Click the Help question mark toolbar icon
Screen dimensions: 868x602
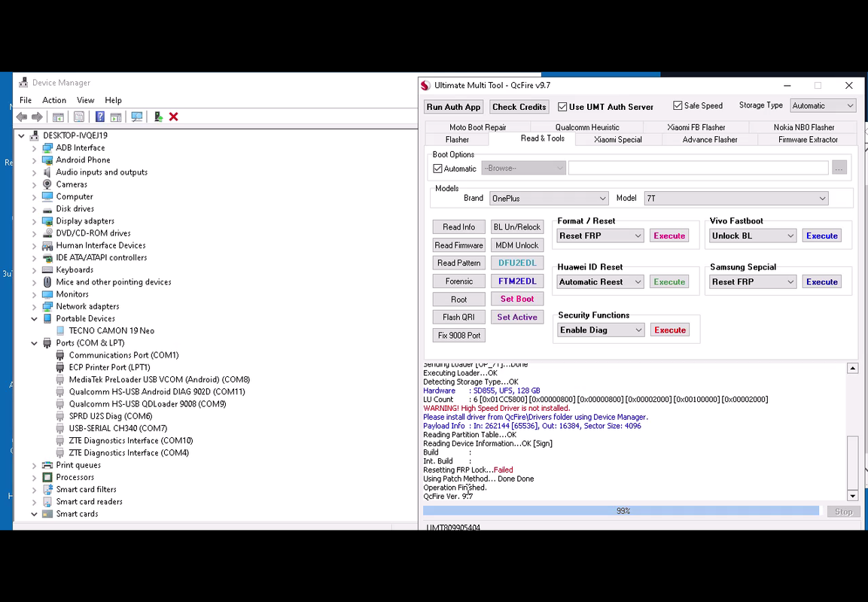coord(99,117)
